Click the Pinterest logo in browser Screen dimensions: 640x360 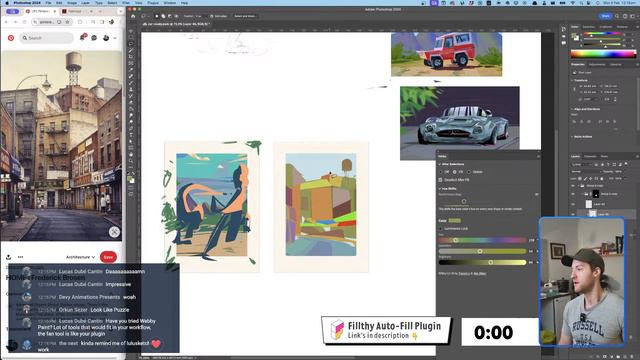tap(11, 38)
